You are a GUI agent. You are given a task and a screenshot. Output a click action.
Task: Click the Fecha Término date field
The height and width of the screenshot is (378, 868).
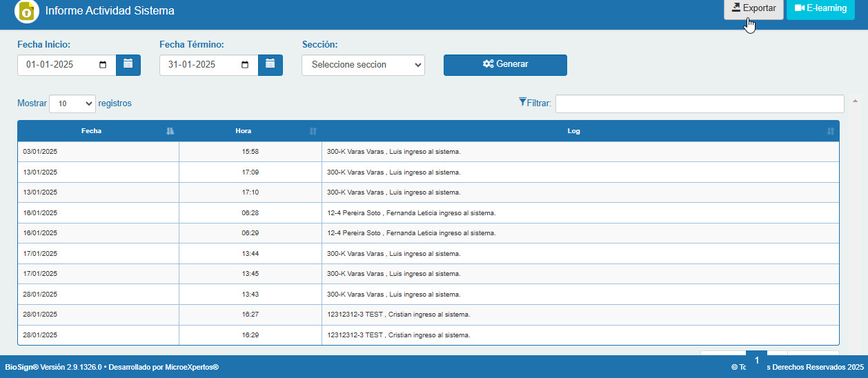coord(209,65)
